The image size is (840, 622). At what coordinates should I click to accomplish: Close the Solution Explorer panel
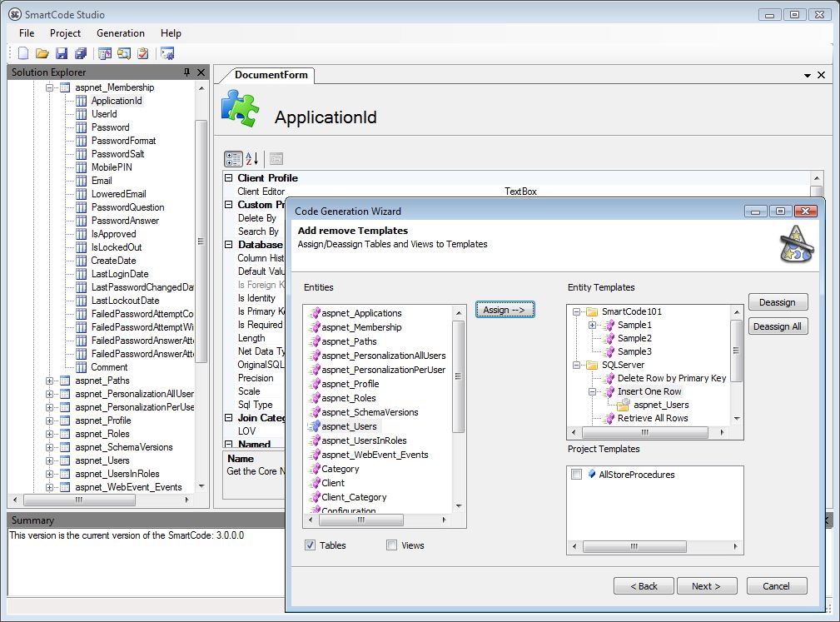click(201, 72)
